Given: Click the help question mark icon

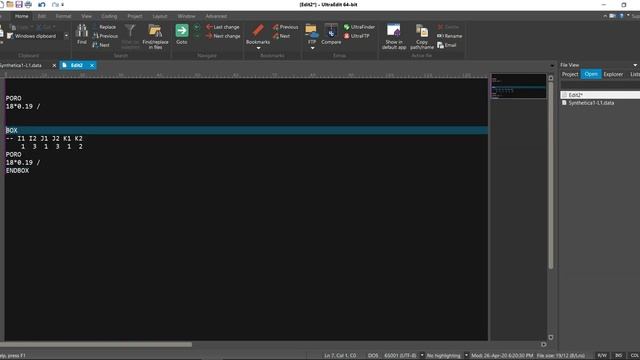Looking at the screenshot, I should point(621,16).
